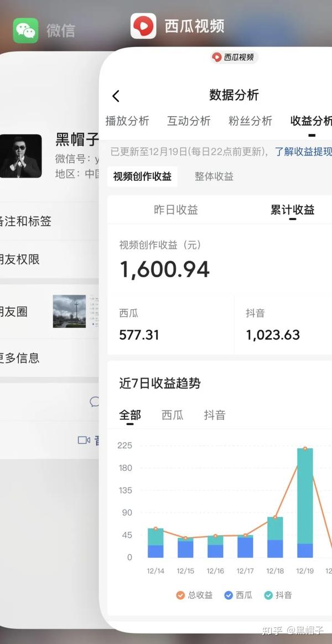
Task: Tap the tall 12/19 bar in the chart
Action: tap(305, 503)
